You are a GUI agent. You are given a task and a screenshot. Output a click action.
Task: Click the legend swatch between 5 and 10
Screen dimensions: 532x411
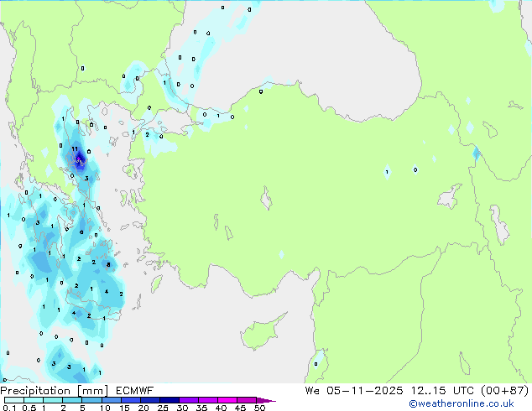point(91,400)
